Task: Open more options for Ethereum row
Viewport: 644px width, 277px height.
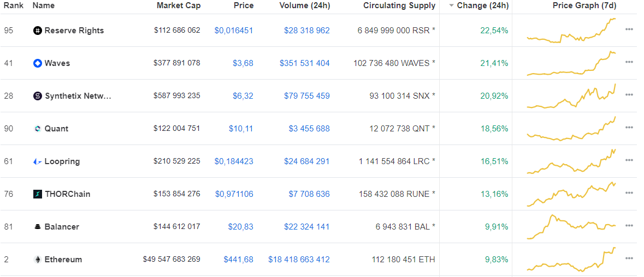Action: tap(629, 258)
